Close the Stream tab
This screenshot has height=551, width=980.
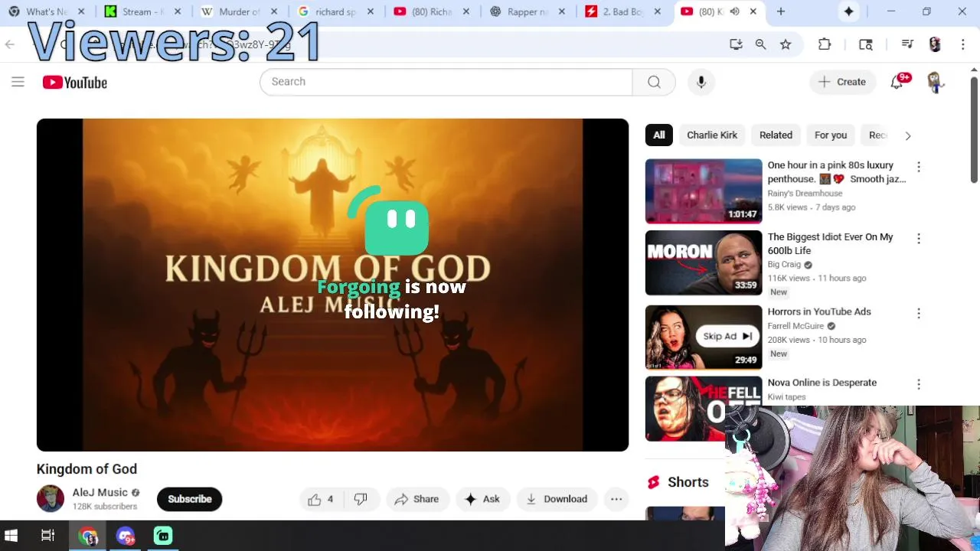pos(178,11)
